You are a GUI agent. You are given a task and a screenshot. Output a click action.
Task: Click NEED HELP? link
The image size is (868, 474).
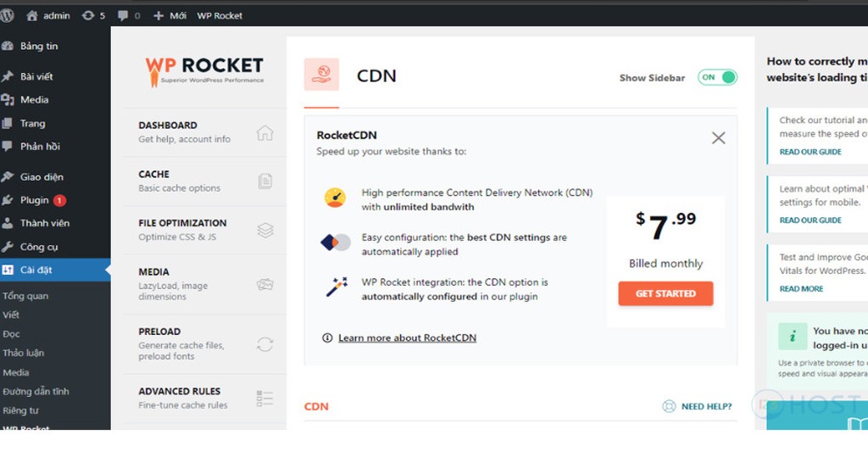coord(706,406)
